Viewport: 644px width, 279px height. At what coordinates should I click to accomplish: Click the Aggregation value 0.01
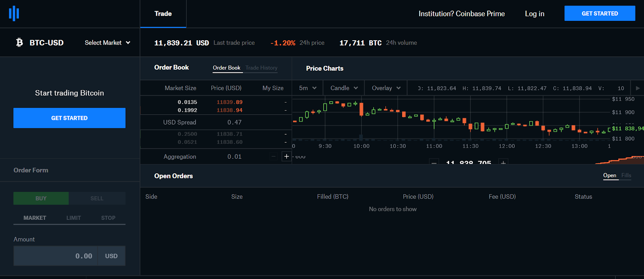(x=235, y=157)
